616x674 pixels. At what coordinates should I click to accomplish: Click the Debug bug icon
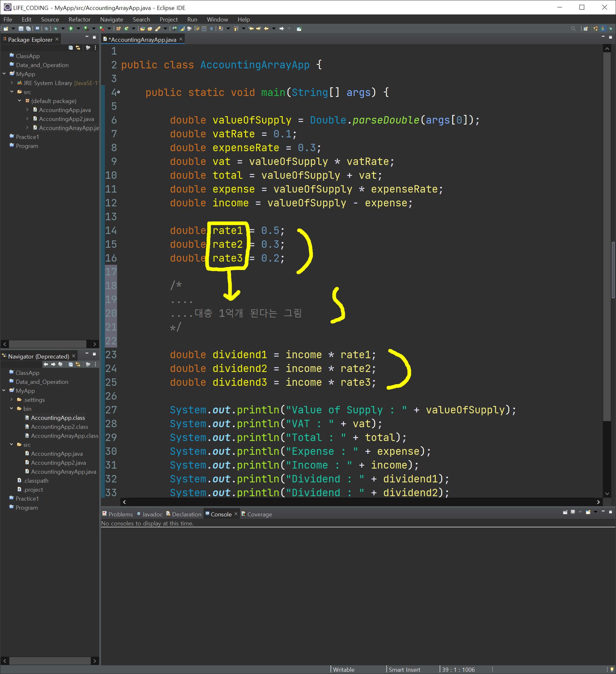point(56,29)
